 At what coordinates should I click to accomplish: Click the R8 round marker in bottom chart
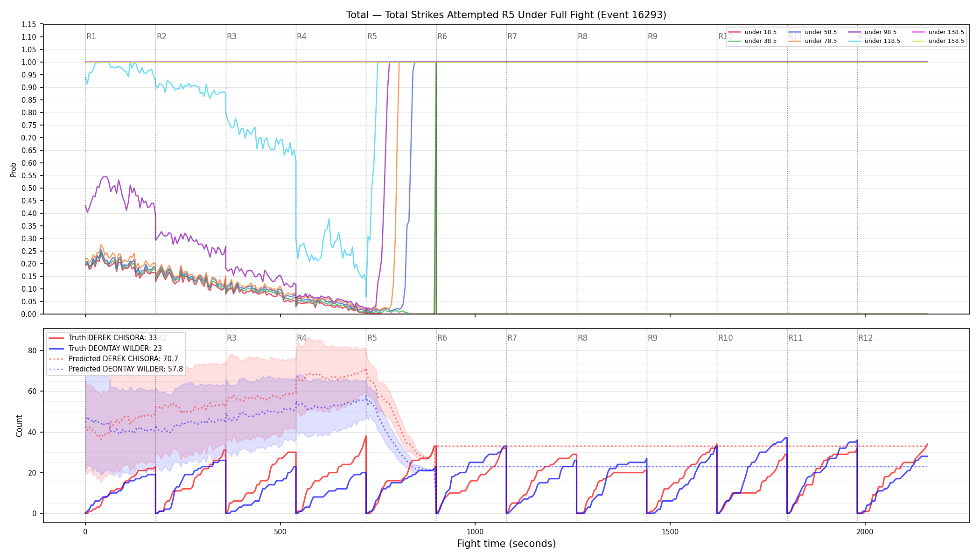tap(582, 338)
